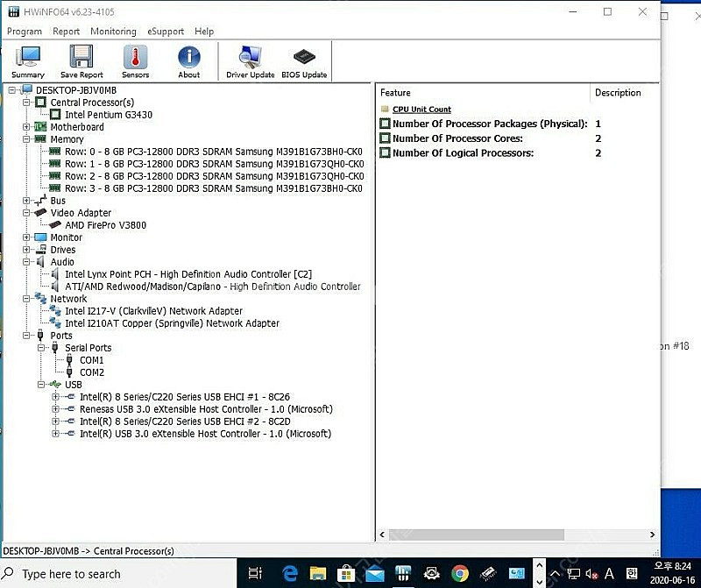Open the Summary toolbar icon
This screenshot has width=701, height=588.
coord(28,61)
